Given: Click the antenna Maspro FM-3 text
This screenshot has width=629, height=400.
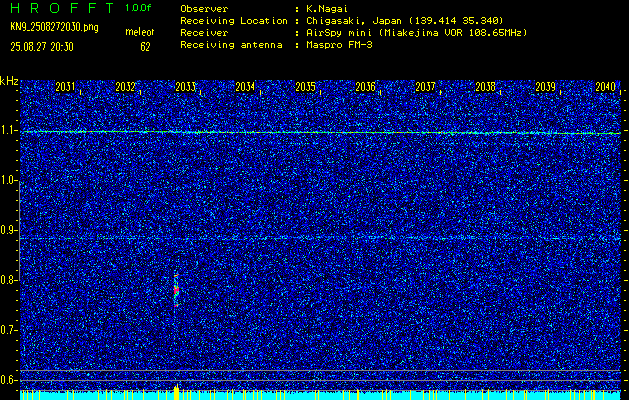Looking at the screenshot, I should click(x=339, y=45).
